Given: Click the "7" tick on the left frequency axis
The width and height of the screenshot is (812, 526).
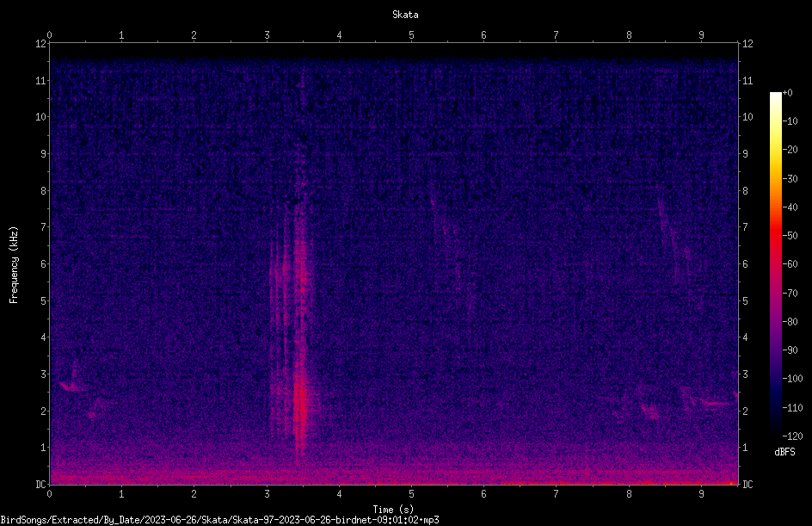Looking at the screenshot, I should tap(43, 227).
